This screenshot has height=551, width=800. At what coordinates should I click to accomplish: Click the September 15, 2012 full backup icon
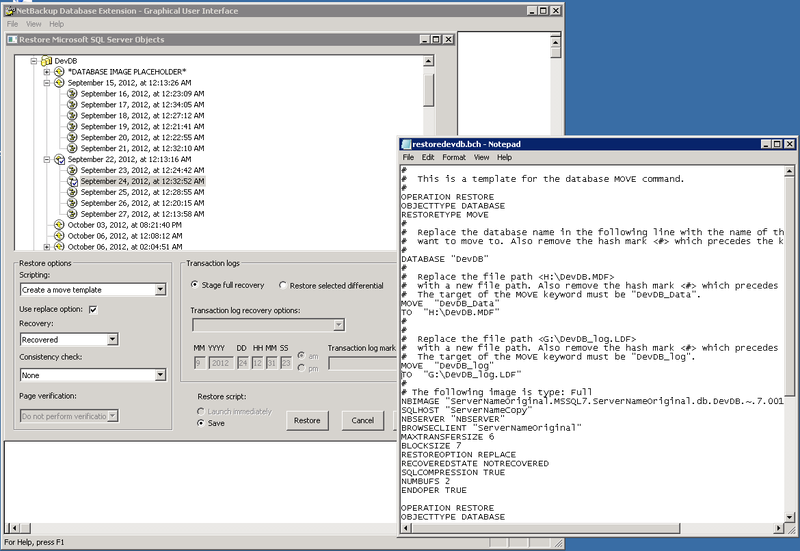(59, 83)
